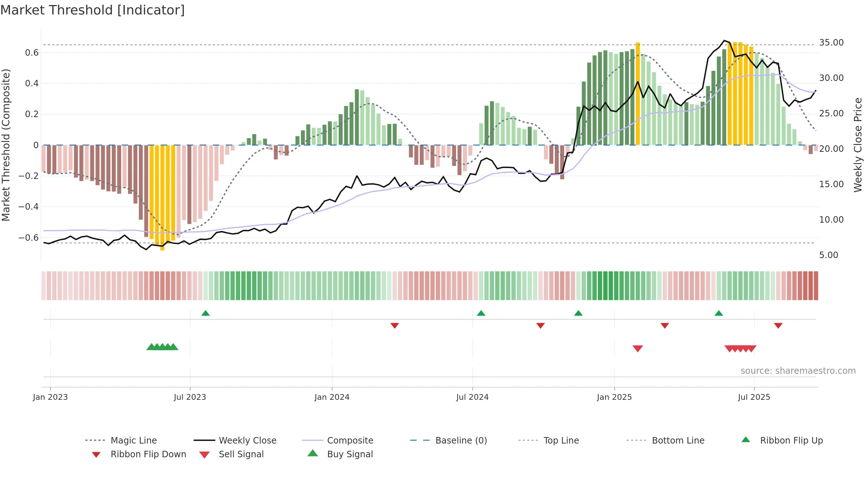
Task: Select the ribbon flip up marker in late 2024
Action: click(x=578, y=313)
